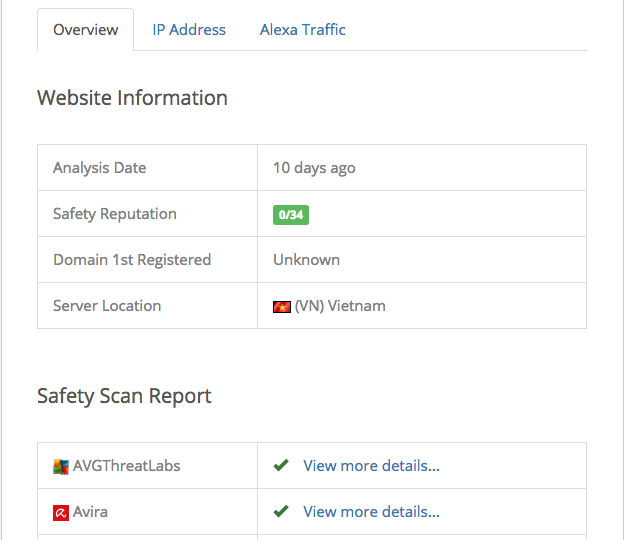Switch to the Overview tab
625x540 pixels.
[85, 30]
